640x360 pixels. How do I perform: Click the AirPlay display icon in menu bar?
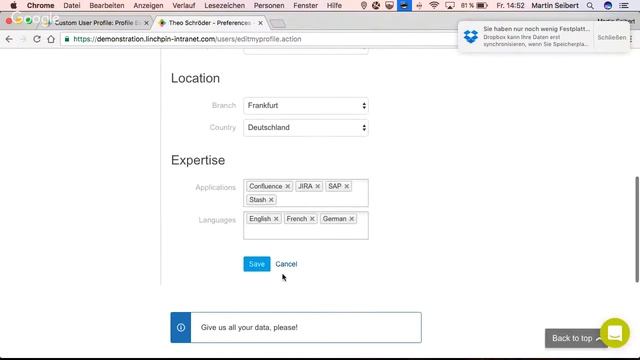[x=450, y=6]
